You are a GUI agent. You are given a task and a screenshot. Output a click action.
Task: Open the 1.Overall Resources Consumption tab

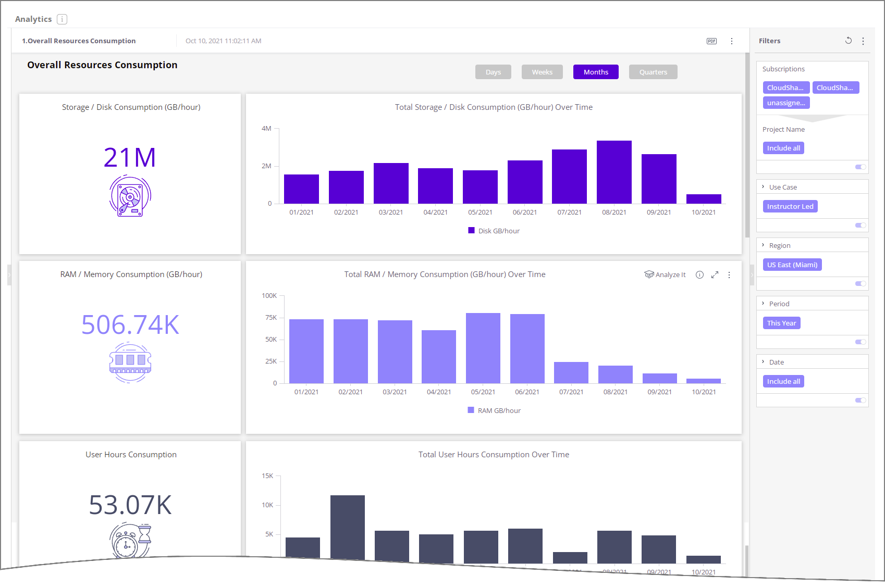click(79, 41)
